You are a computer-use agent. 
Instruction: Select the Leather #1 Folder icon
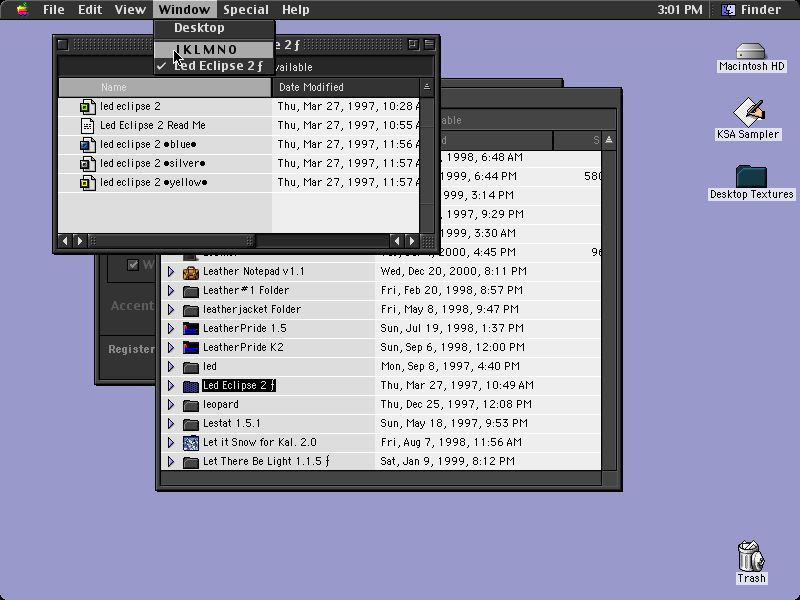pos(191,291)
